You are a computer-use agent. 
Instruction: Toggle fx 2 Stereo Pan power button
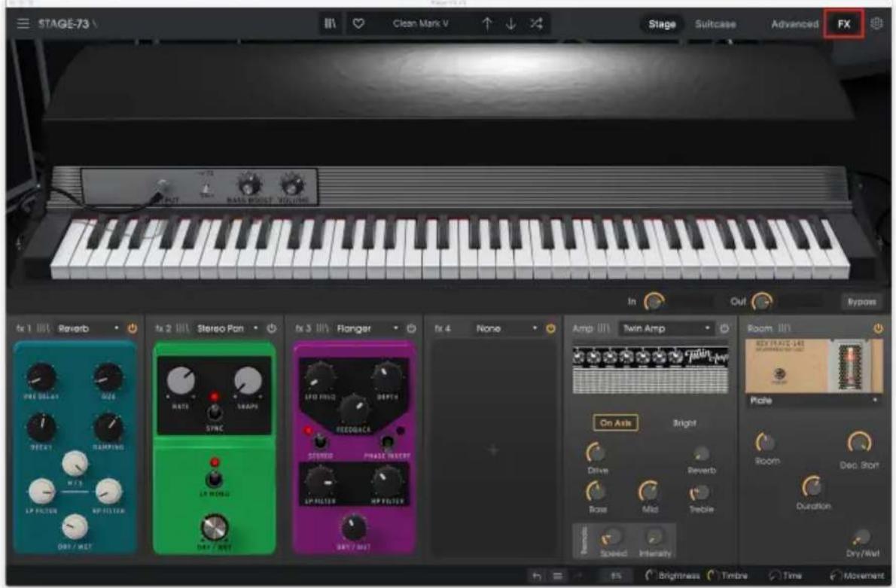tap(271, 328)
